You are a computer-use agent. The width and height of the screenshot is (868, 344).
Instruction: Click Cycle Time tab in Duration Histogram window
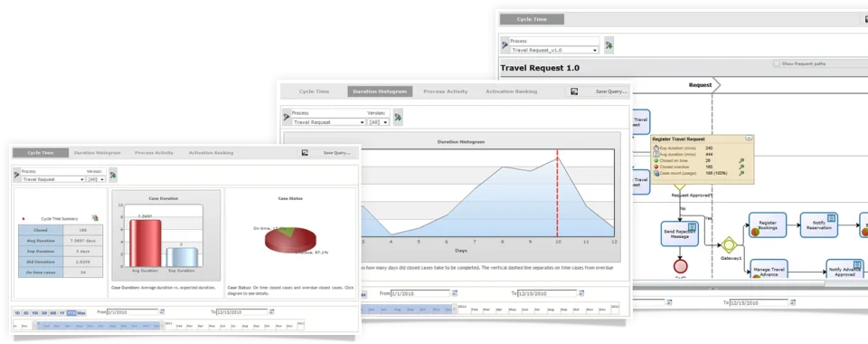coord(315,91)
